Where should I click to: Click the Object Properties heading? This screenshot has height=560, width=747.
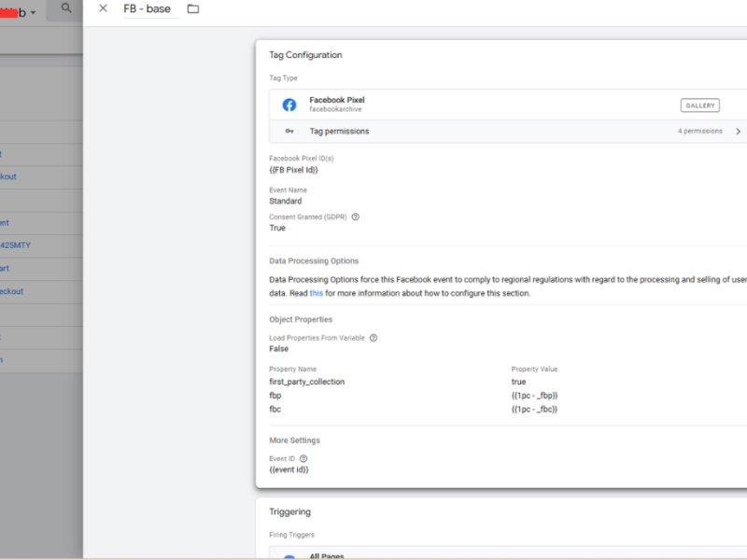coord(301,319)
